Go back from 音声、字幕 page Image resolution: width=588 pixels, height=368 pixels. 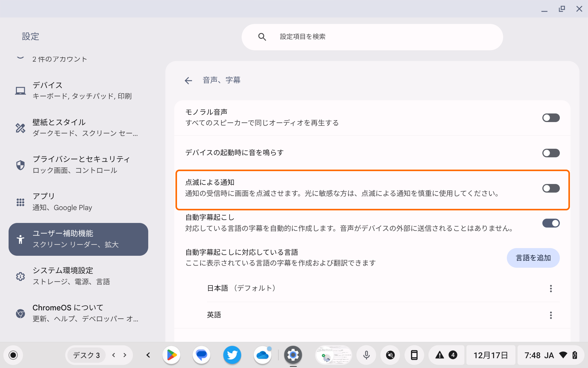[x=188, y=80]
